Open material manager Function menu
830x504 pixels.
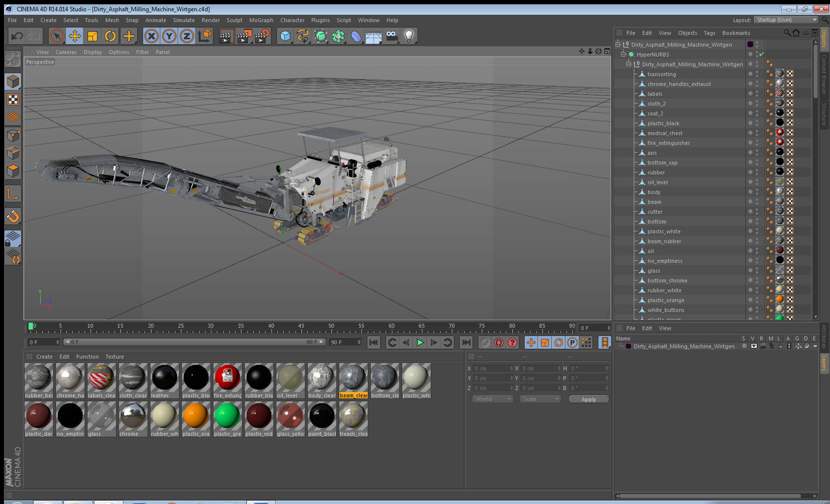pyautogui.click(x=88, y=357)
